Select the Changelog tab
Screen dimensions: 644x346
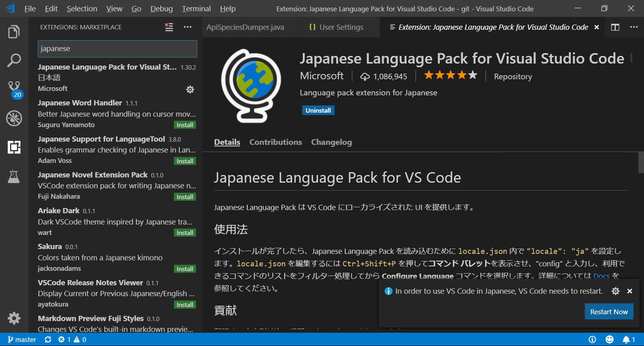pos(331,142)
